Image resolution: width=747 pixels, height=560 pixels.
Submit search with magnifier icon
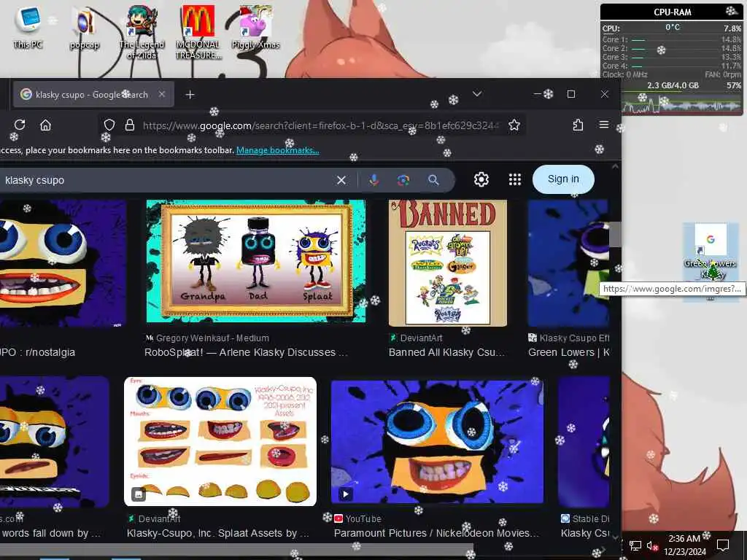click(x=433, y=180)
